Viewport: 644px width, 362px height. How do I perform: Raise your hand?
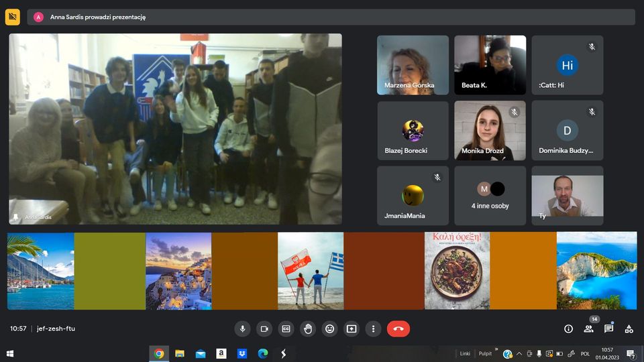pos(308,328)
